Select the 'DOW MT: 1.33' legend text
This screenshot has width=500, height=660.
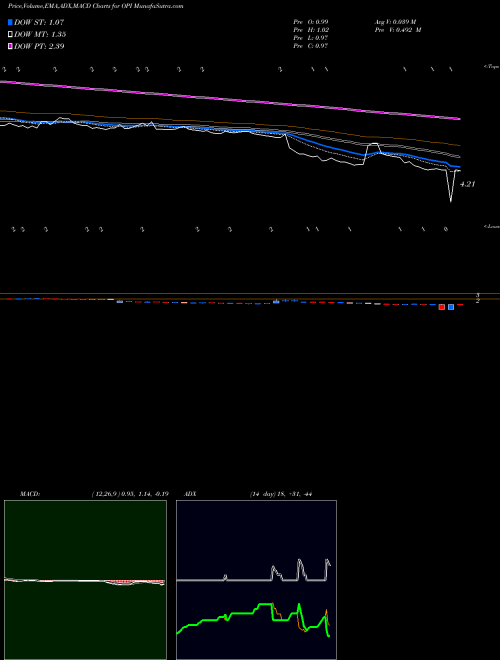[x=40, y=35]
